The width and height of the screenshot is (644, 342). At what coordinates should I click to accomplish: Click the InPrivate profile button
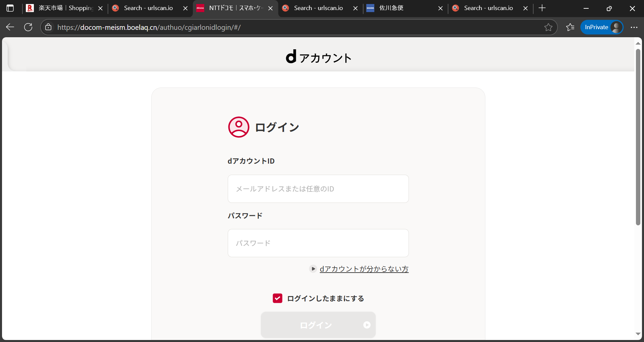(x=602, y=27)
